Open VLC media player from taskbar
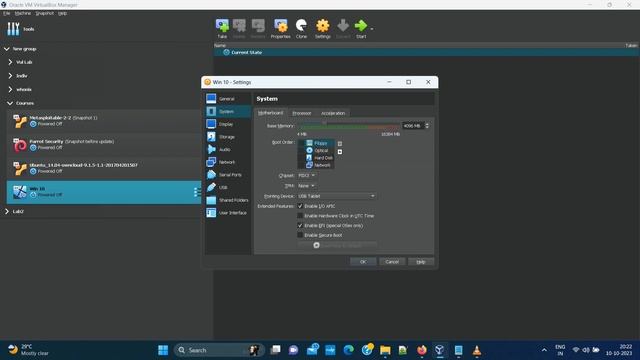640x360 pixels. coord(476,350)
